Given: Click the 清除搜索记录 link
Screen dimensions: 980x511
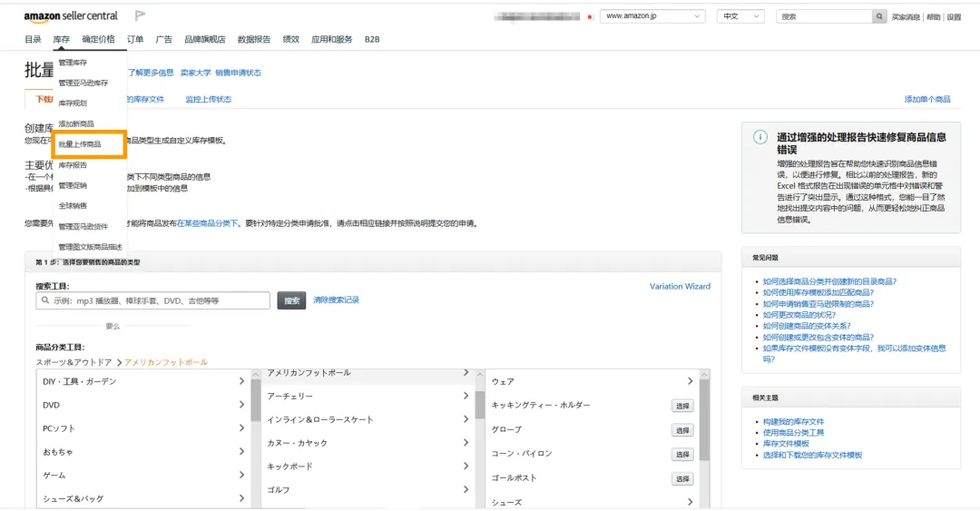Looking at the screenshot, I should coord(337,300).
